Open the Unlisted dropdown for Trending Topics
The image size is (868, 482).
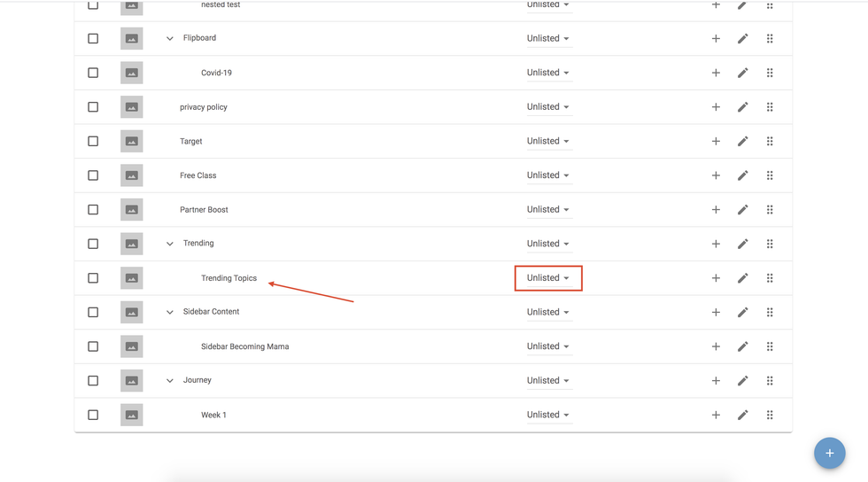pos(548,278)
